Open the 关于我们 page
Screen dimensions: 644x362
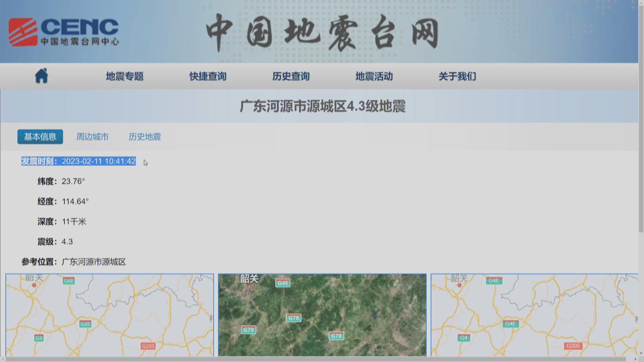[457, 76]
